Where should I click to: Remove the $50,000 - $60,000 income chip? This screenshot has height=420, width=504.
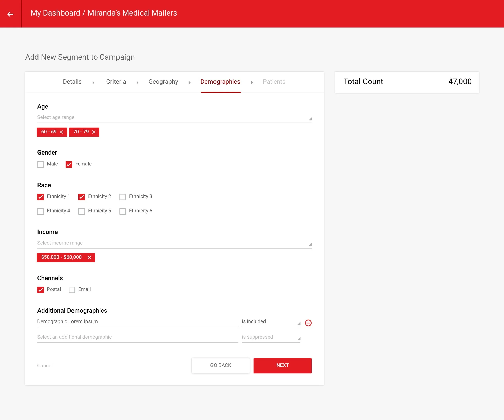[x=89, y=257]
